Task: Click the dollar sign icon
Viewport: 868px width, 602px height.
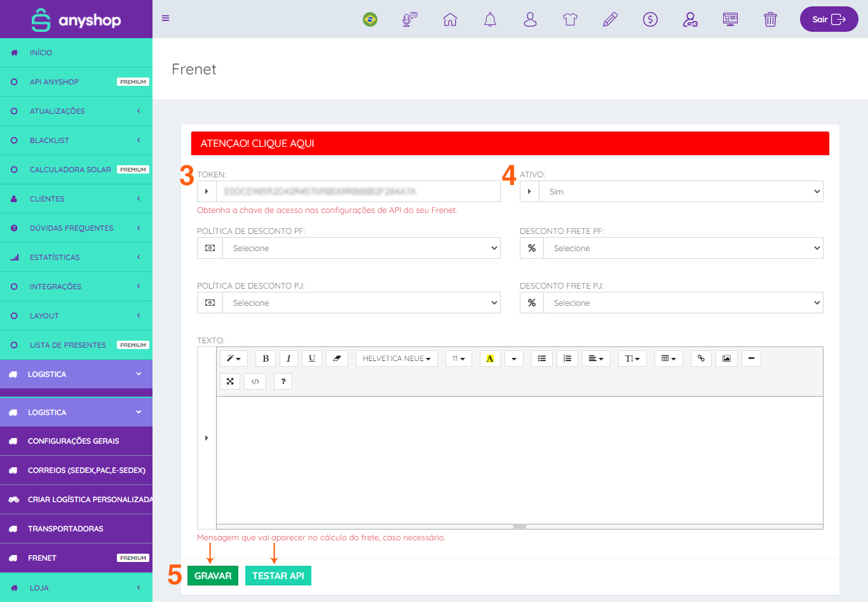Action: [650, 20]
